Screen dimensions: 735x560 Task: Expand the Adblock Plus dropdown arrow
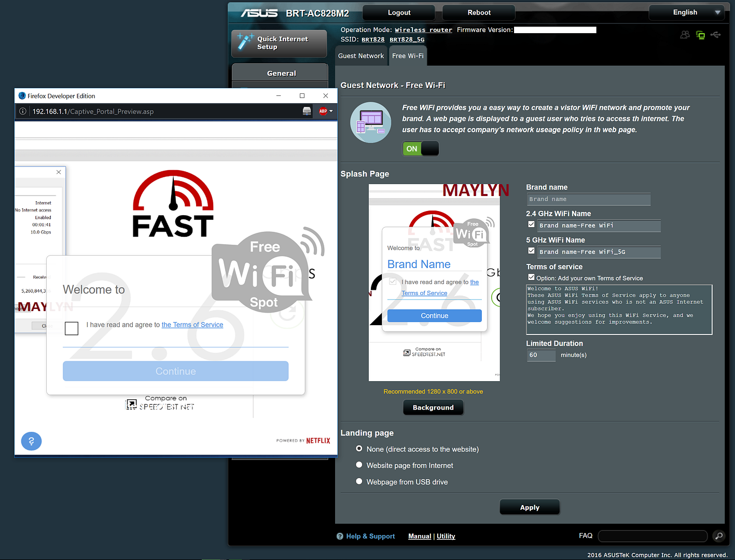[331, 111]
